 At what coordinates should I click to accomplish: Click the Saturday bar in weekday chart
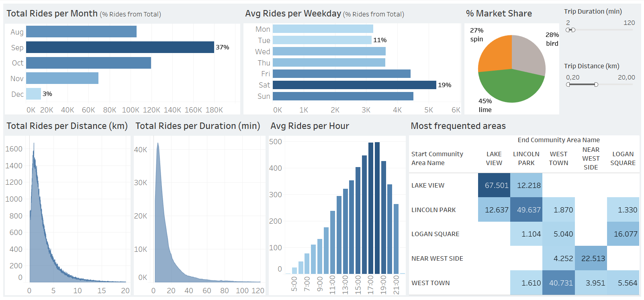click(354, 85)
